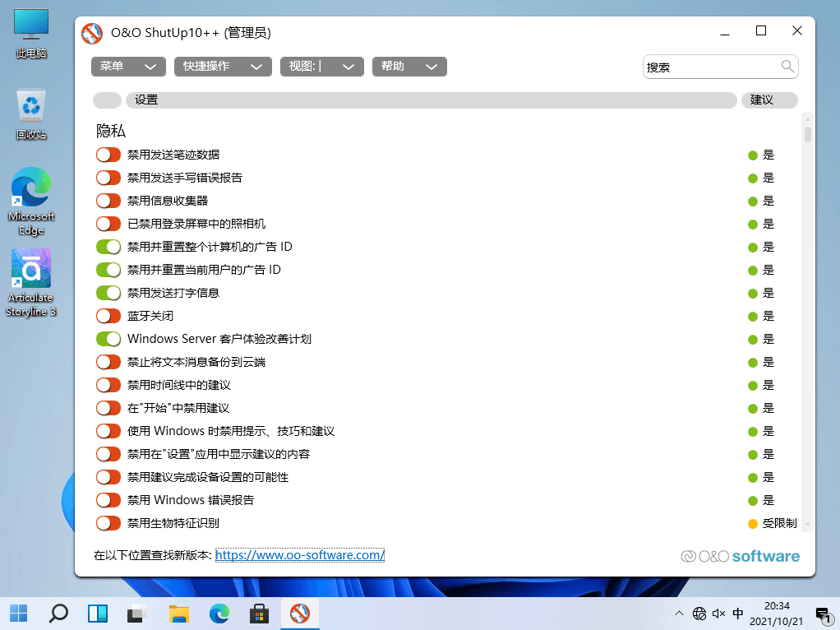The height and width of the screenshot is (630, 840).
Task: Toggle 禁用发送手写错误报告 switch
Action: point(108,178)
